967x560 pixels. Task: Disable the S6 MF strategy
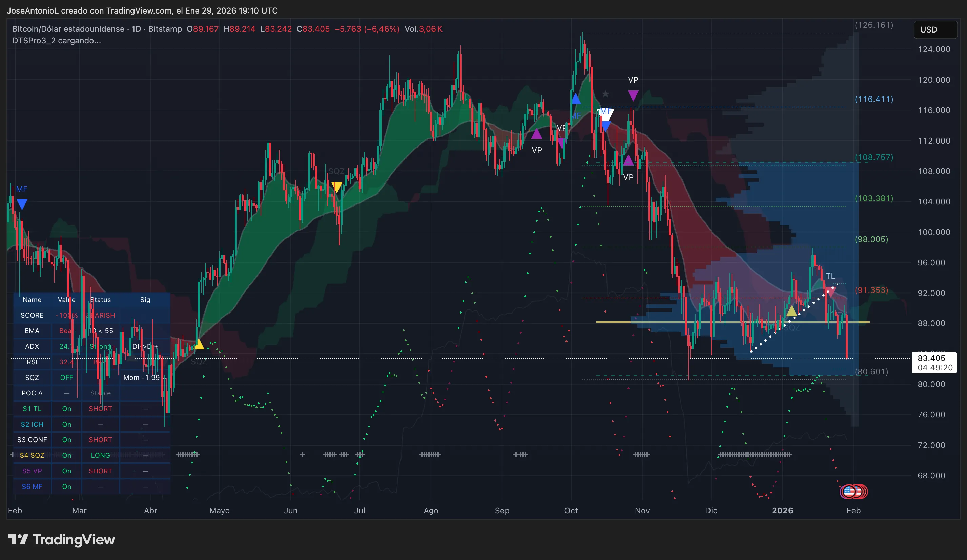point(66,486)
